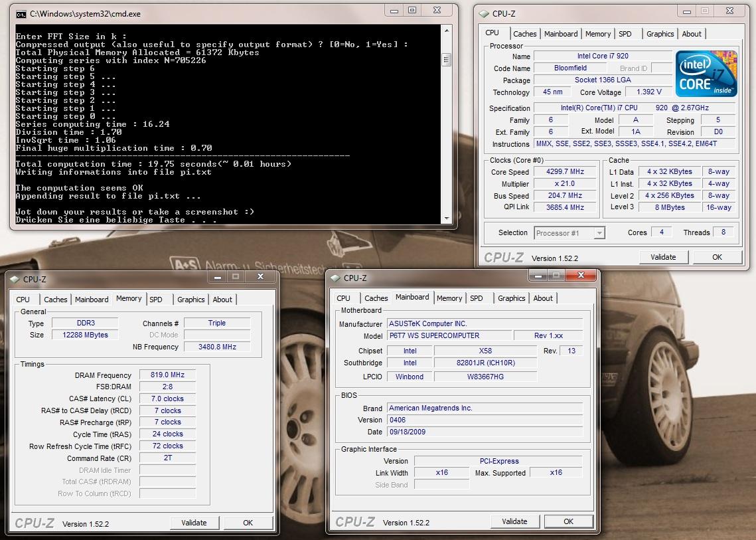Click Core Voltage value 1.392 V
Screen dimensions: 756x540
click(649, 92)
